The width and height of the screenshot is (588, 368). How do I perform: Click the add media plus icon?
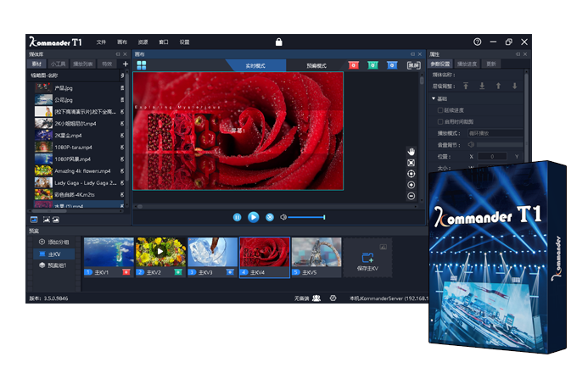126,64
